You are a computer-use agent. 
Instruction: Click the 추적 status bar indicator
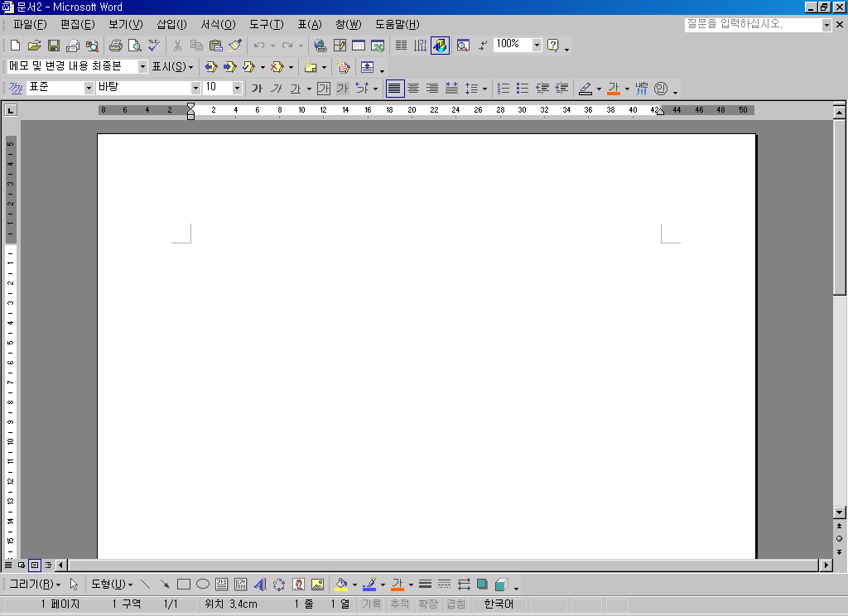(x=400, y=604)
